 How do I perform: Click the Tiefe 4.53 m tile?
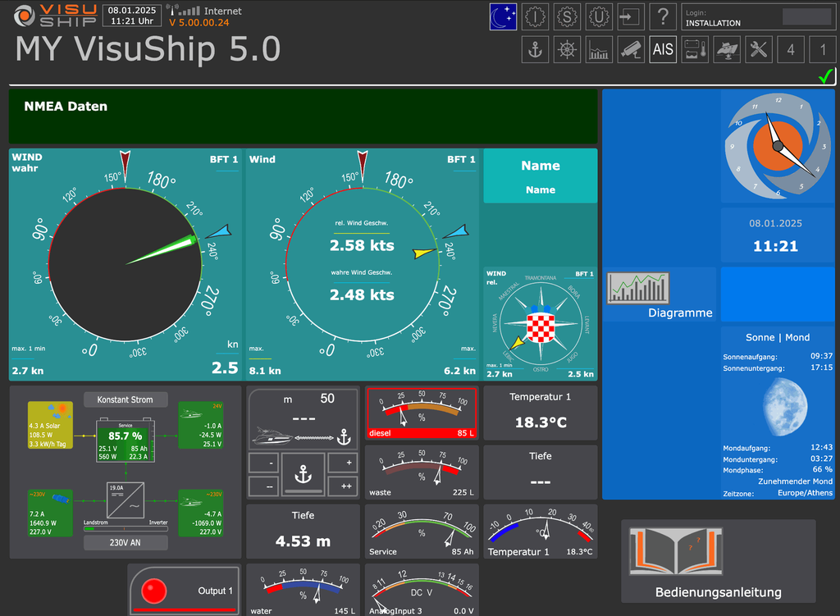click(x=304, y=532)
